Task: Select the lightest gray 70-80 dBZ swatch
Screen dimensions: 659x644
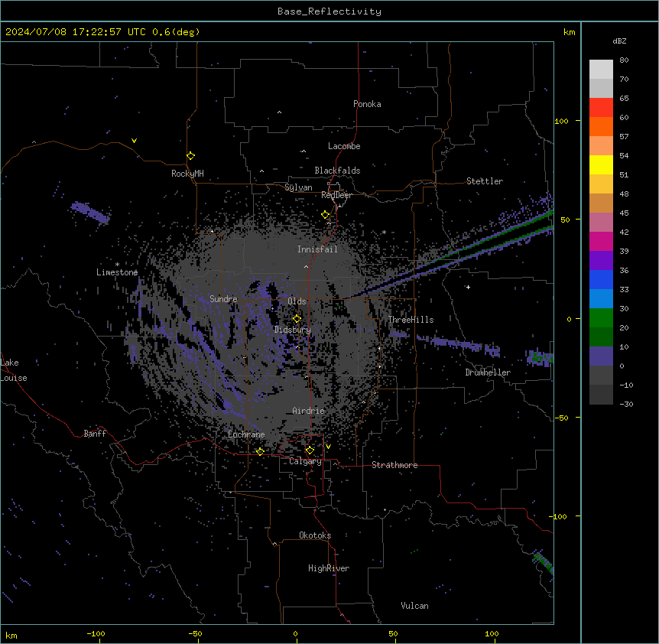Action: 601,69
